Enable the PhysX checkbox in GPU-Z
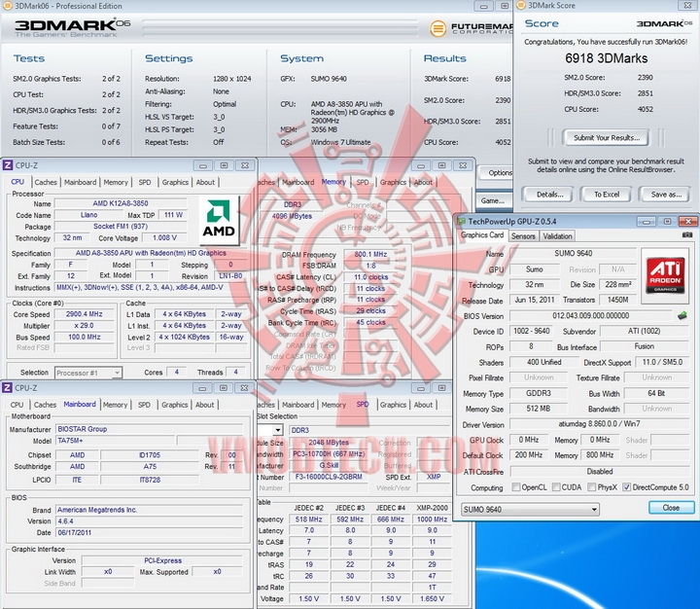700x609 pixels. (592, 487)
